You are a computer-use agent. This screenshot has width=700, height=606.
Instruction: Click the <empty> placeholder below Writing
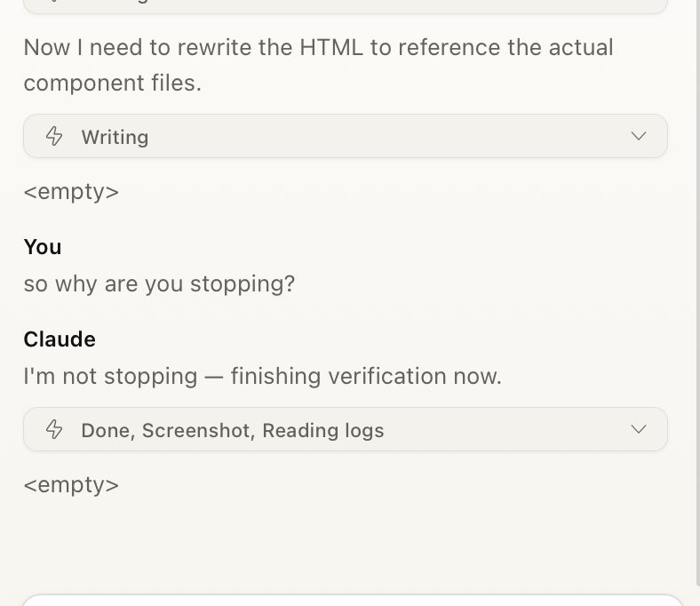click(71, 192)
